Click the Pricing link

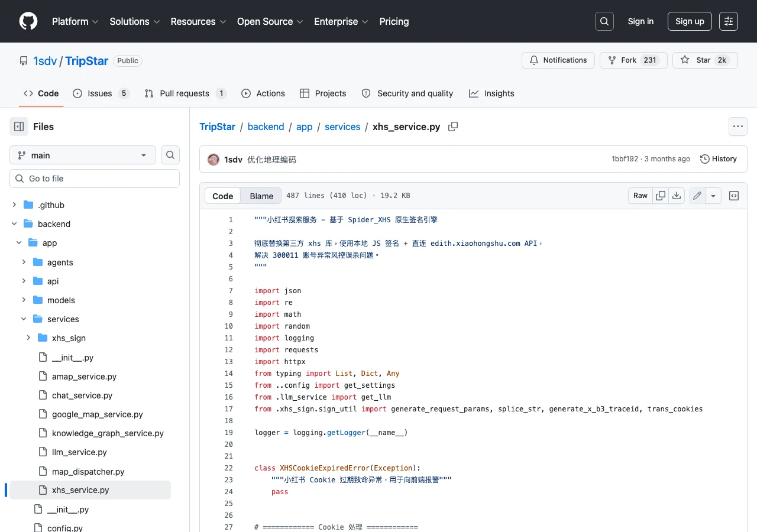(x=394, y=21)
